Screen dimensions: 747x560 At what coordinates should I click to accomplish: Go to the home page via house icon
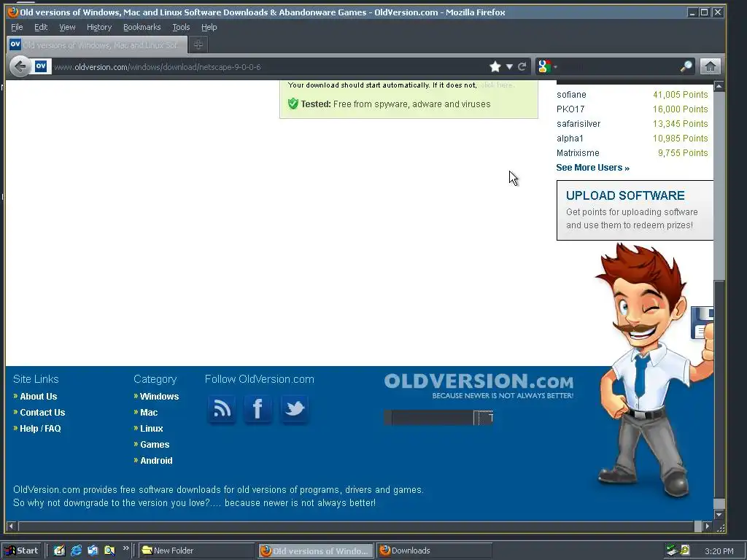(710, 66)
